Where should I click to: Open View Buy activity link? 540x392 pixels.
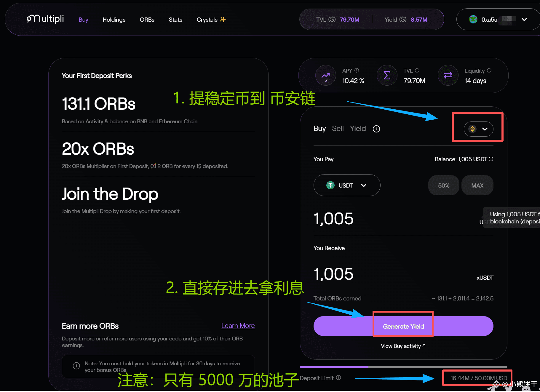[x=403, y=346]
